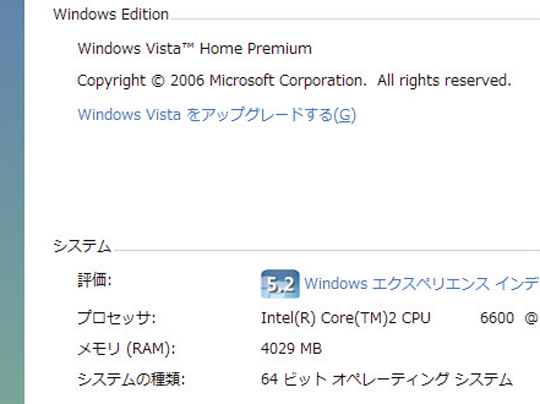The width and height of the screenshot is (540, 404).
Task: Click the 4029 MB memory value
Action: (x=291, y=349)
